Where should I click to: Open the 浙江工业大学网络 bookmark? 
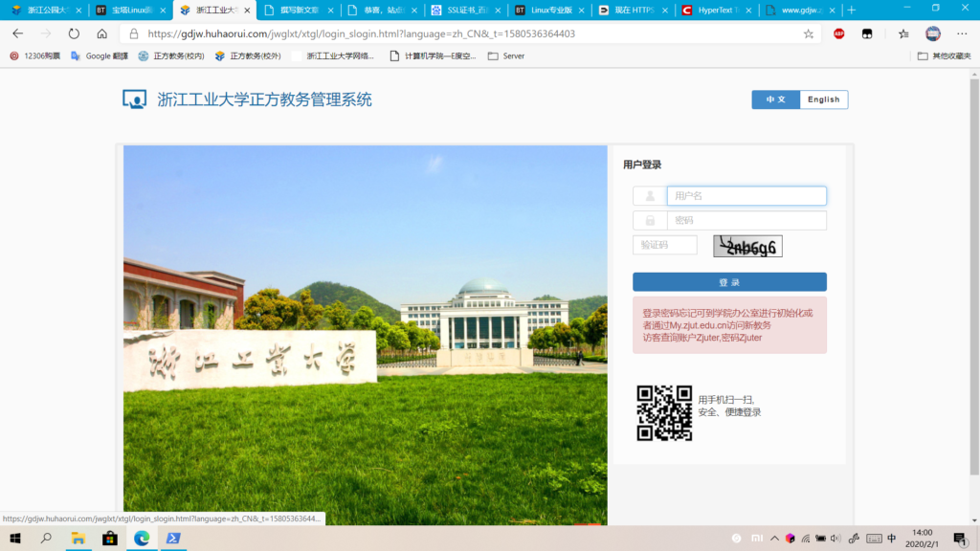(x=333, y=55)
